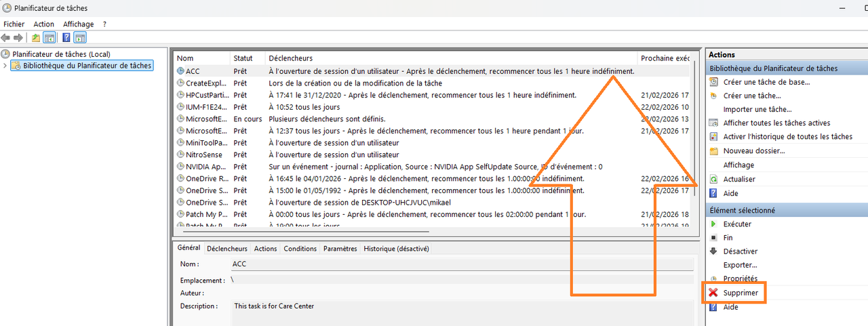Sort by the Déclencheurs column header
This screenshot has height=326, width=868.
pyautogui.click(x=452, y=58)
